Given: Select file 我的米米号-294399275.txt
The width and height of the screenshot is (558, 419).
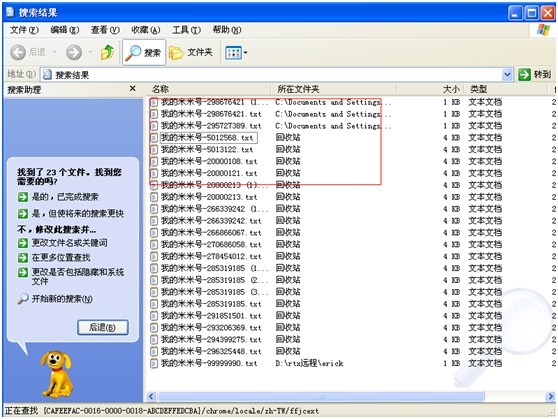Looking at the screenshot, I should [x=211, y=340].
